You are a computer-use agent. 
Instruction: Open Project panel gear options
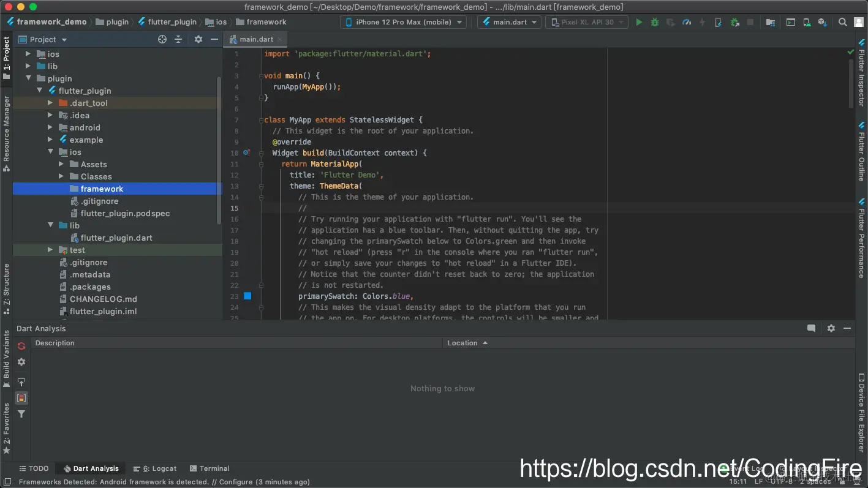pos(198,39)
